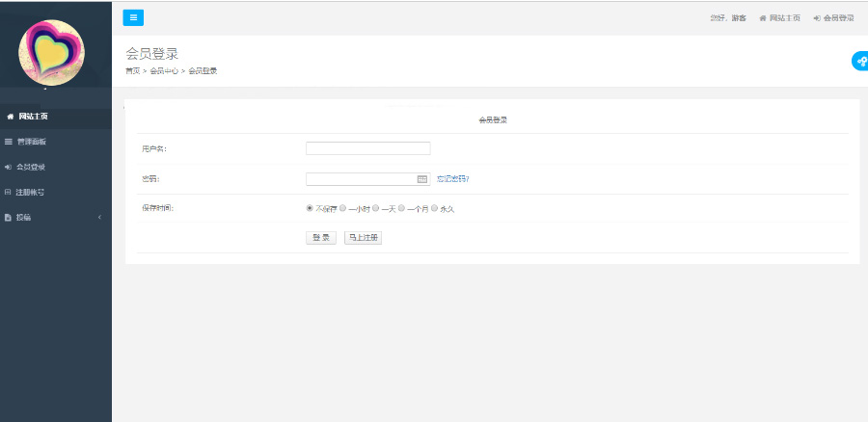Click the 忘记密码? forgot password link
This screenshot has width=868, height=422.
tap(453, 179)
